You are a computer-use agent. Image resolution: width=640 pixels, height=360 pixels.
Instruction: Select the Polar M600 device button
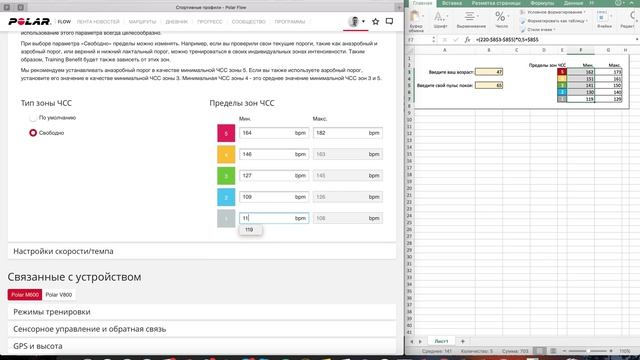(x=24, y=295)
